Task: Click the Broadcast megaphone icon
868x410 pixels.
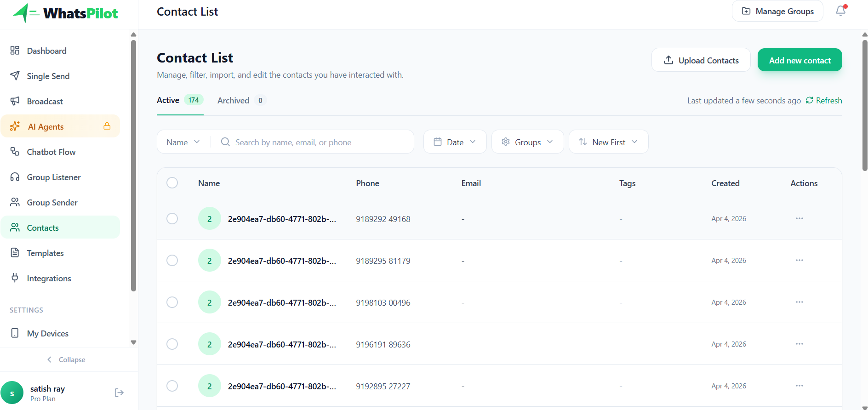Action: [x=15, y=101]
